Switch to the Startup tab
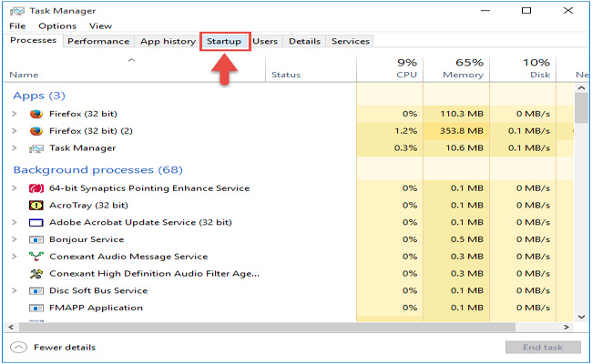Image resolution: width=592 pixels, height=364 pixels. tap(224, 41)
